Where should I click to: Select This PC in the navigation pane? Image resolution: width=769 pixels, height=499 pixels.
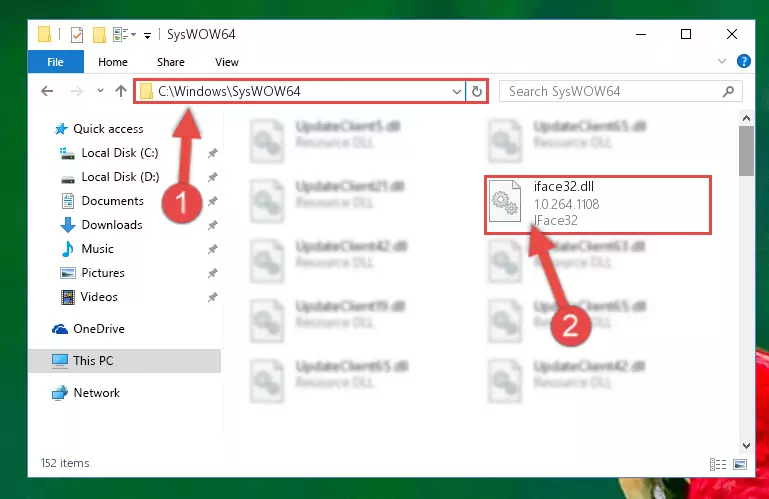(x=125, y=361)
